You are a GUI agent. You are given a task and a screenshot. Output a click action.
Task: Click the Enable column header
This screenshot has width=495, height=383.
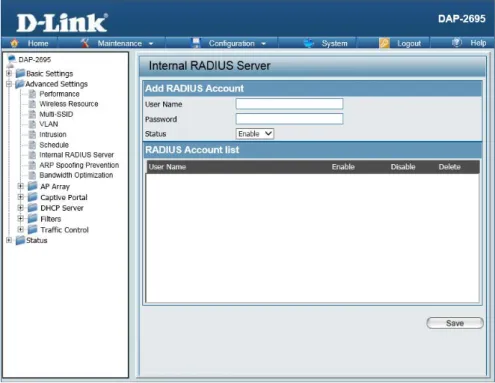tap(343, 167)
